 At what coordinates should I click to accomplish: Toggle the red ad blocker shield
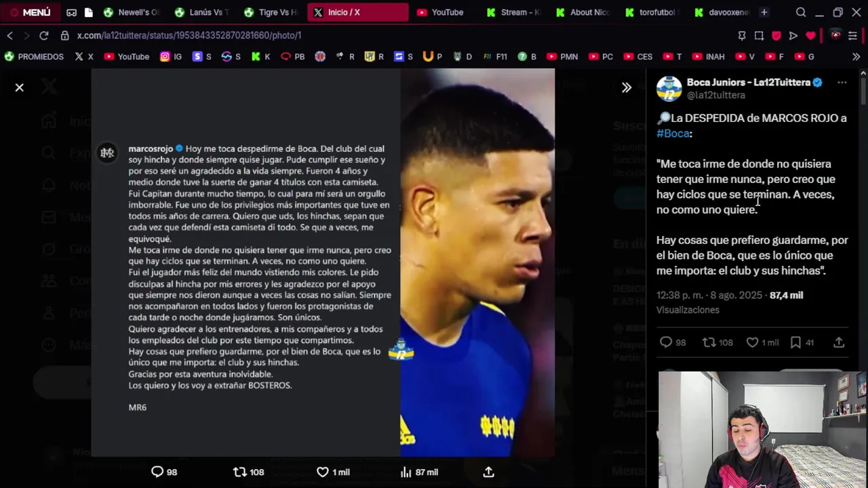776,35
